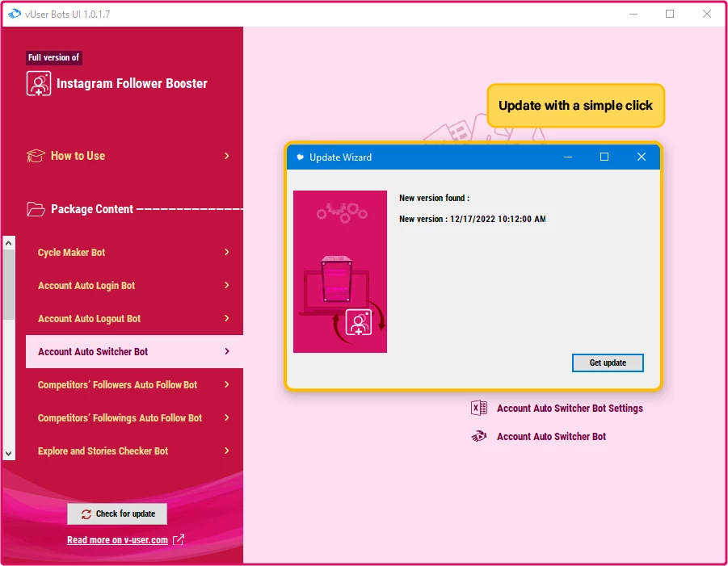Click the refresh icon on Check for update

(x=86, y=514)
